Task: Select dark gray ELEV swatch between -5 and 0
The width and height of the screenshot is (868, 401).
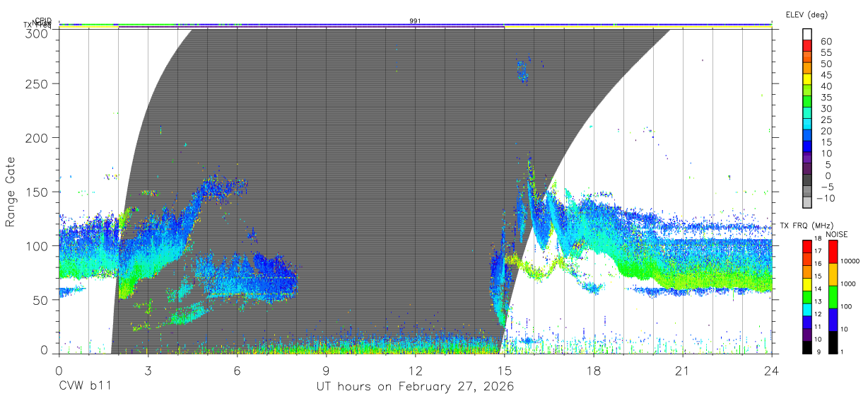Action: pyautogui.click(x=807, y=181)
